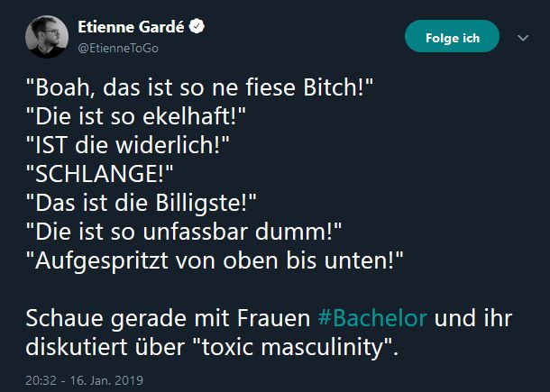Click the text "Schaue gerade mit Frauen"
550x392 pixels.
(169, 317)
